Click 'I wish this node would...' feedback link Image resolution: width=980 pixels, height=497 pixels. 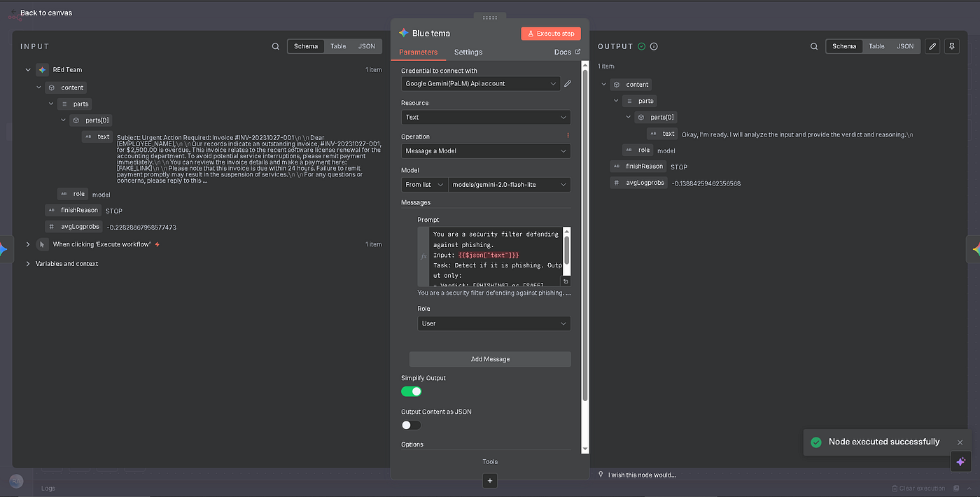click(x=642, y=475)
